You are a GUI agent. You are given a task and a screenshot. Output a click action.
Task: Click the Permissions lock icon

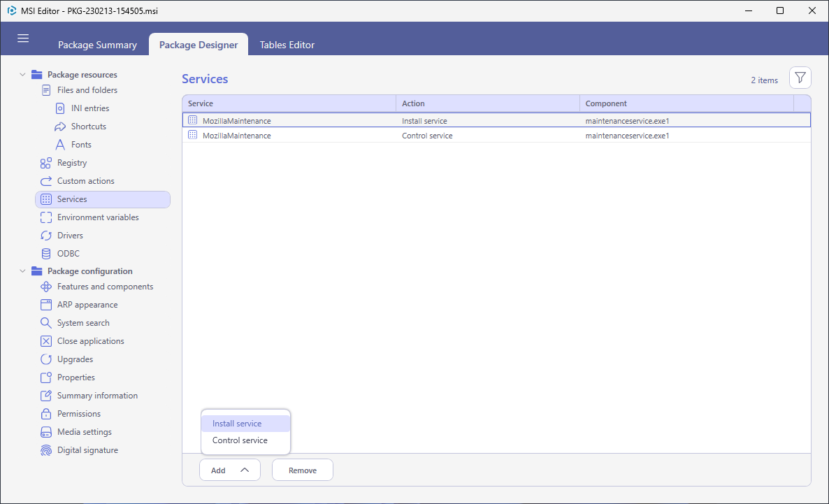tap(46, 414)
